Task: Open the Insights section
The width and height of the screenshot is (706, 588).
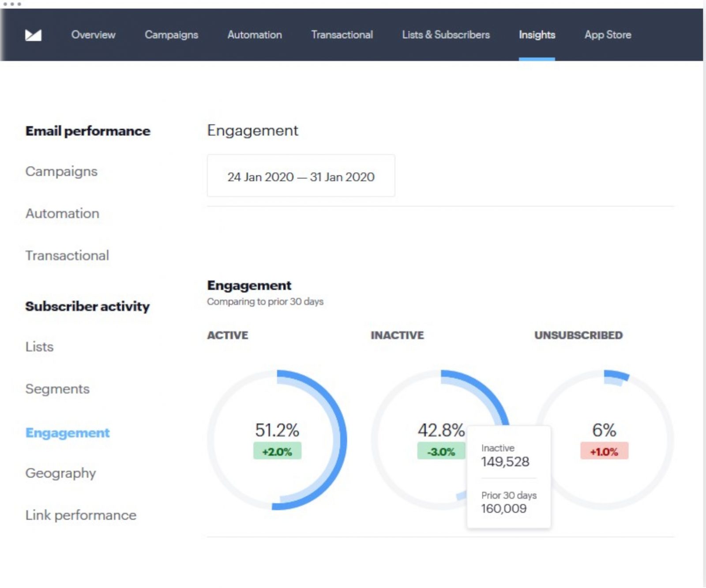Action: click(x=537, y=35)
